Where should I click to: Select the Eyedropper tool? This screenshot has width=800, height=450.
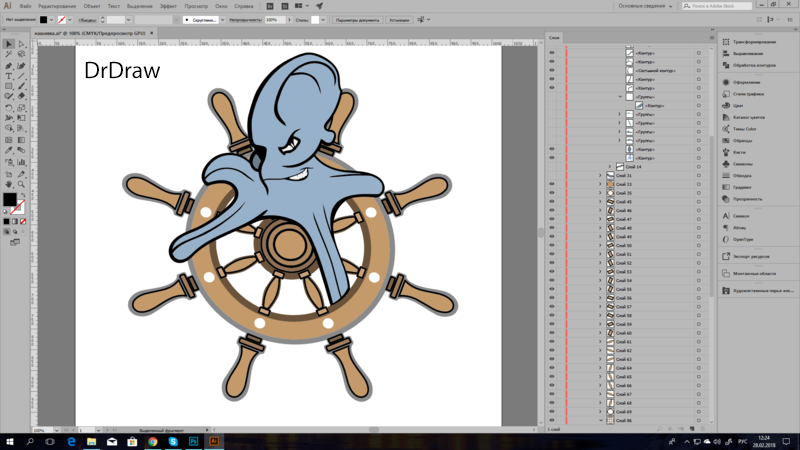[x=9, y=151]
